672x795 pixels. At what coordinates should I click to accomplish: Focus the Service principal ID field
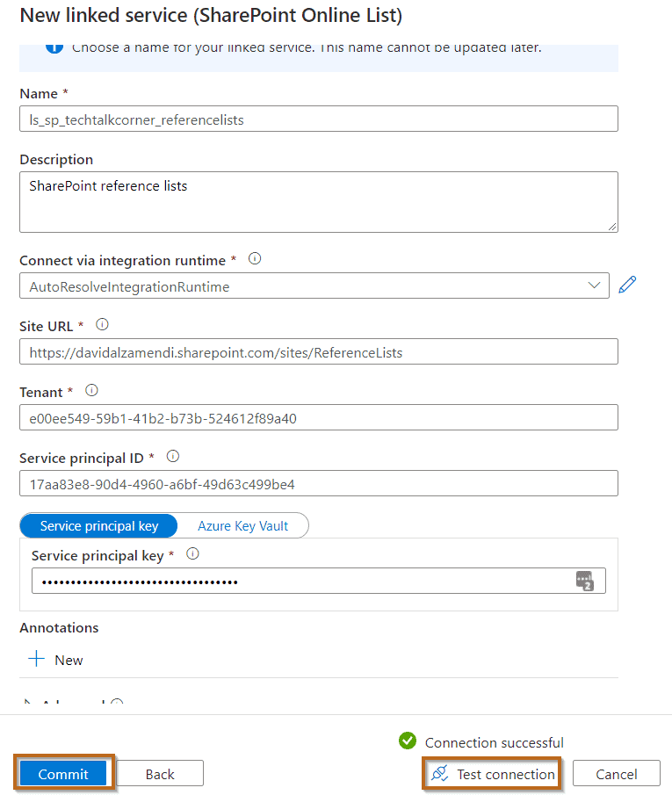(x=319, y=483)
